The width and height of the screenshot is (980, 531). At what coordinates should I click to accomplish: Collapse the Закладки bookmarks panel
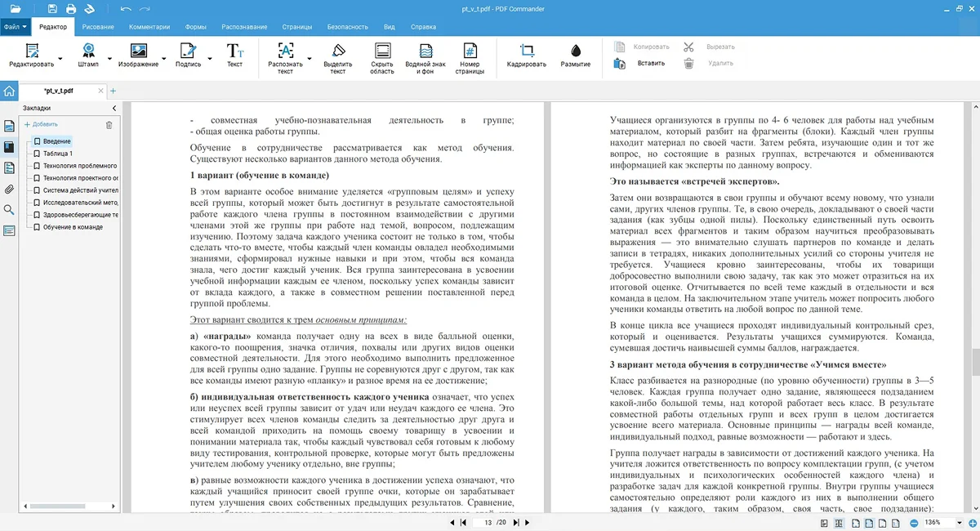click(x=114, y=108)
